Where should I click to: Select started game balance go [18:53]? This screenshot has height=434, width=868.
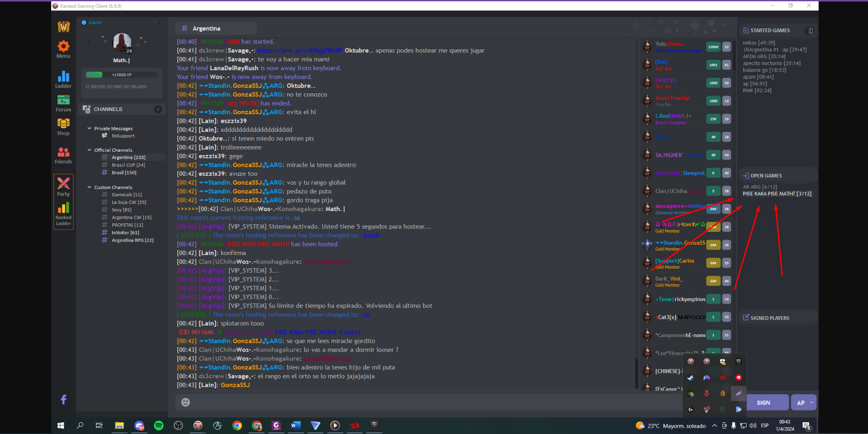764,70
